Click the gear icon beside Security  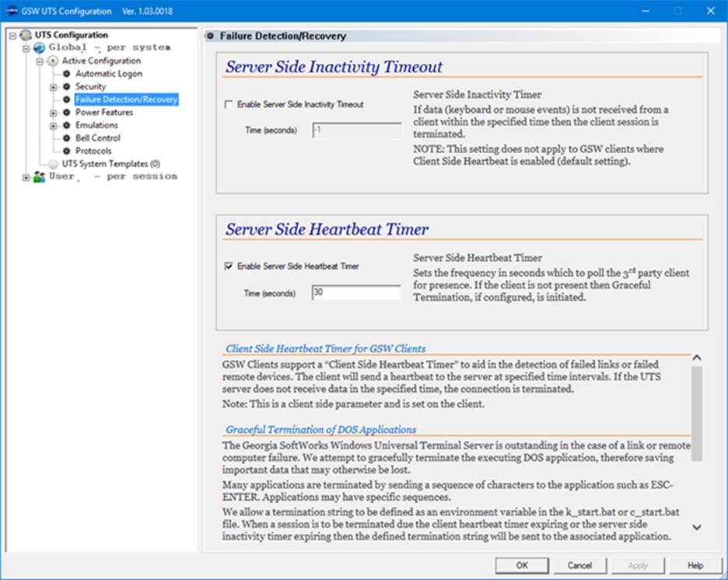point(66,87)
